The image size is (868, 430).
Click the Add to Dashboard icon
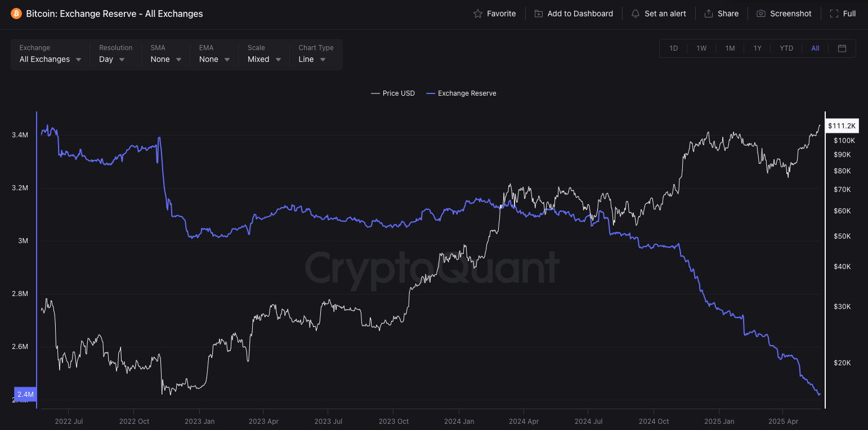pos(539,14)
